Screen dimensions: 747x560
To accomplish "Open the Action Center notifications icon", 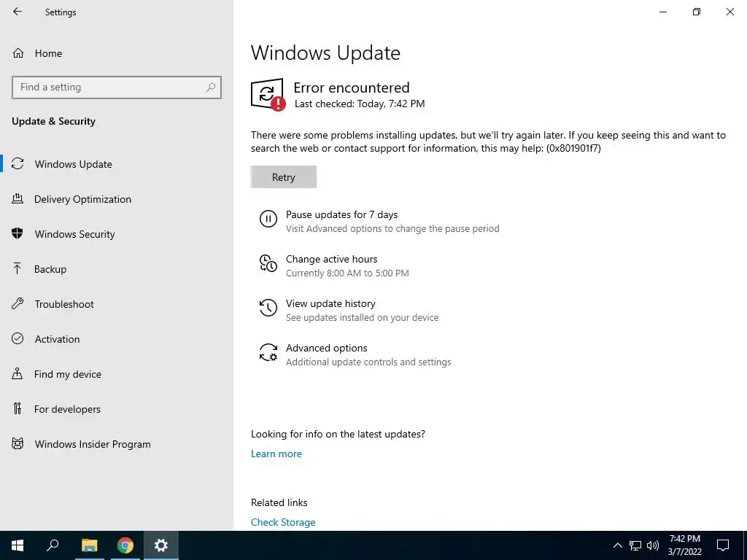I will 723,545.
